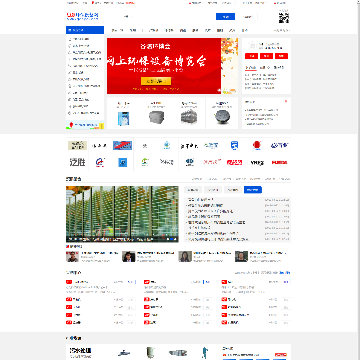This screenshot has width=360, height=360.
Task: Click the red circular brand logo in logo wall
Action: coord(256,145)
